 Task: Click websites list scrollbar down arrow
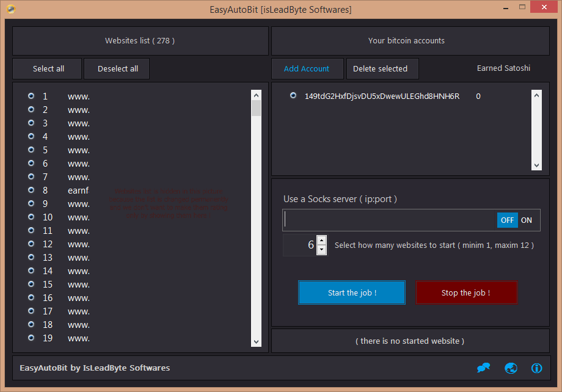tap(256, 341)
